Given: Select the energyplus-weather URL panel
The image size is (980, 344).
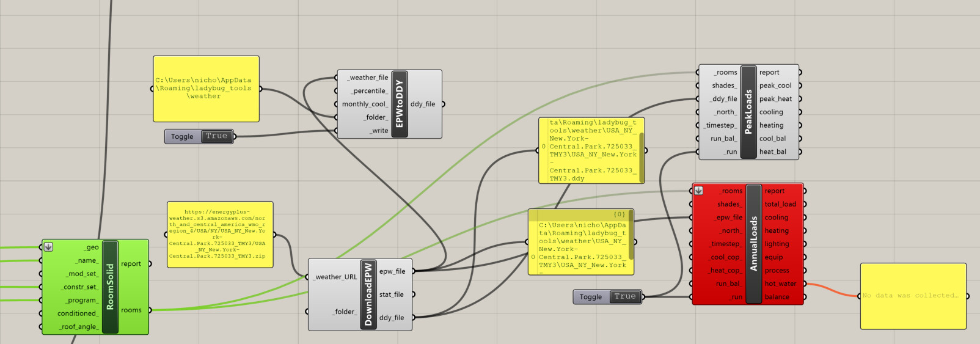Looking at the screenshot, I should click(x=220, y=235).
